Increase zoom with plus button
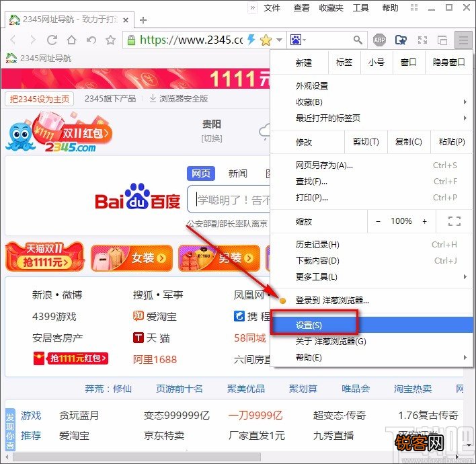 click(424, 221)
